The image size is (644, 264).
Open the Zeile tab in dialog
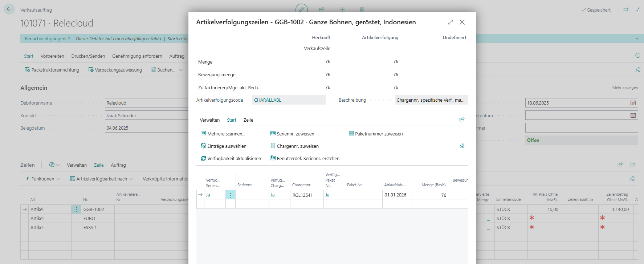(x=248, y=120)
